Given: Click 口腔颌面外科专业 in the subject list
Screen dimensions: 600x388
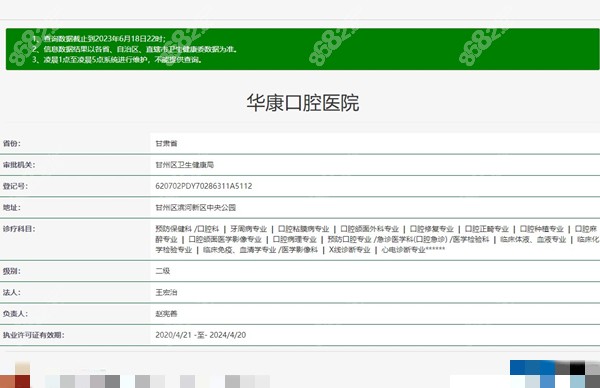Looking at the screenshot, I should click(370, 229).
